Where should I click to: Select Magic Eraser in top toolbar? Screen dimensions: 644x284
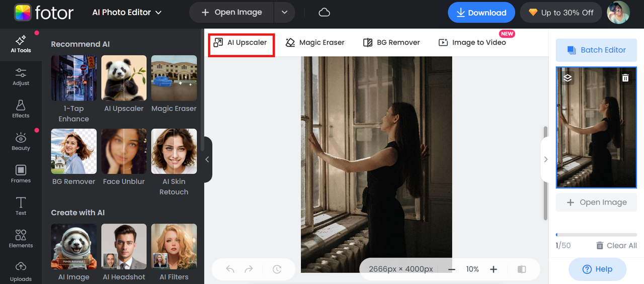coord(315,42)
